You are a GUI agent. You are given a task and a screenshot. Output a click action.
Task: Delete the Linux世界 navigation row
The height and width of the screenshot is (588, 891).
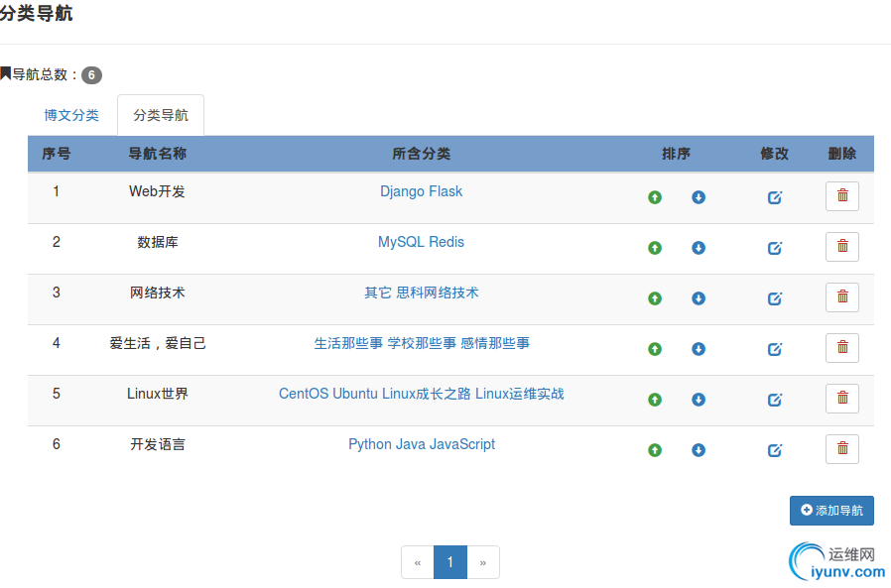(842, 399)
